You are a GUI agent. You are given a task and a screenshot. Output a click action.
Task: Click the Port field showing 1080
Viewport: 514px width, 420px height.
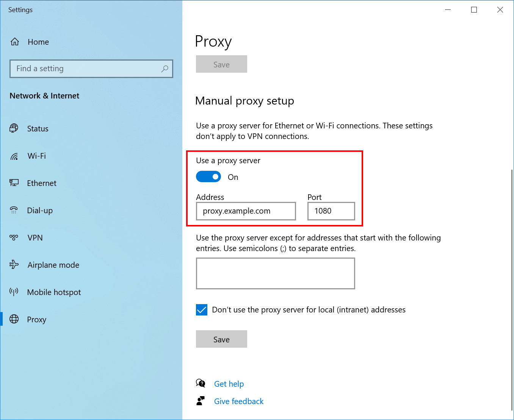coord(331,211)
